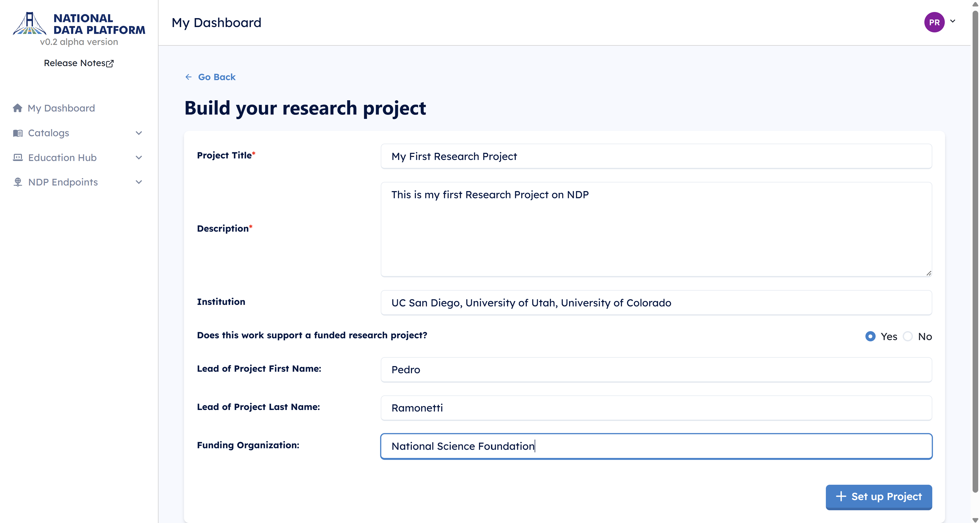Click the NDP Endpoints globe icon

pos(18,182)
